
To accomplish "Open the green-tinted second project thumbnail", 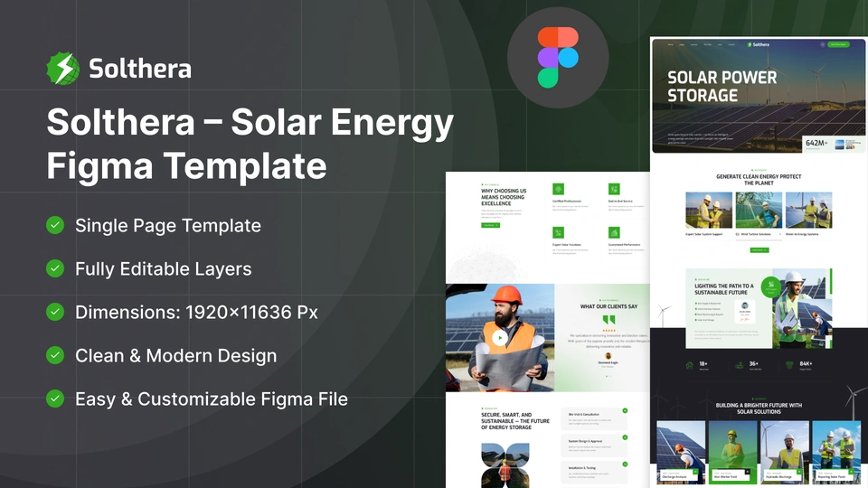I will (x=732, y=452).
